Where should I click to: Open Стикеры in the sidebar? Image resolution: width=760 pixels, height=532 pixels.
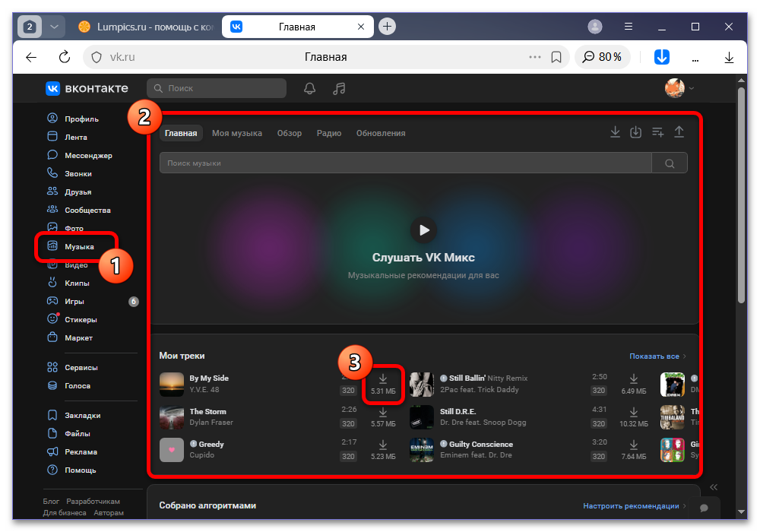coord(72,320)
